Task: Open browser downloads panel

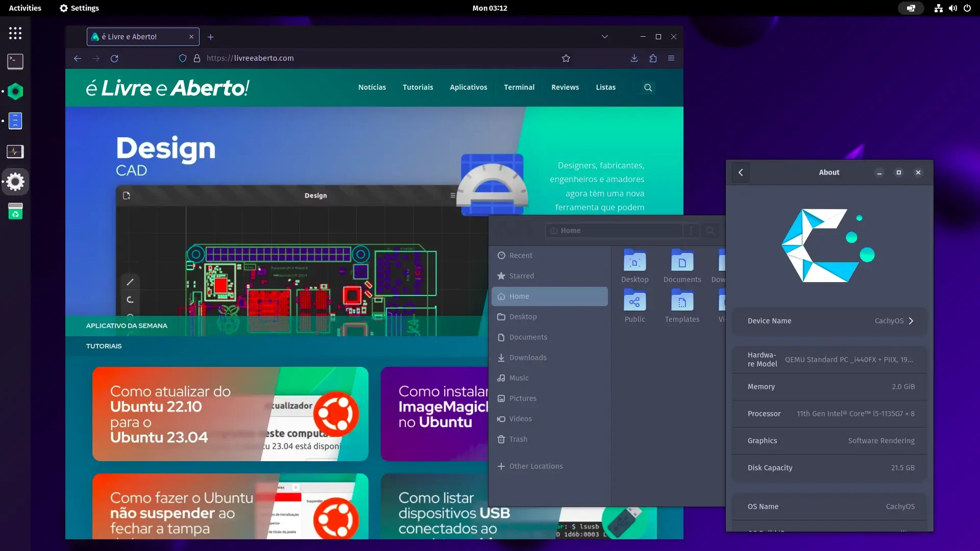Action: click(634, 58)
